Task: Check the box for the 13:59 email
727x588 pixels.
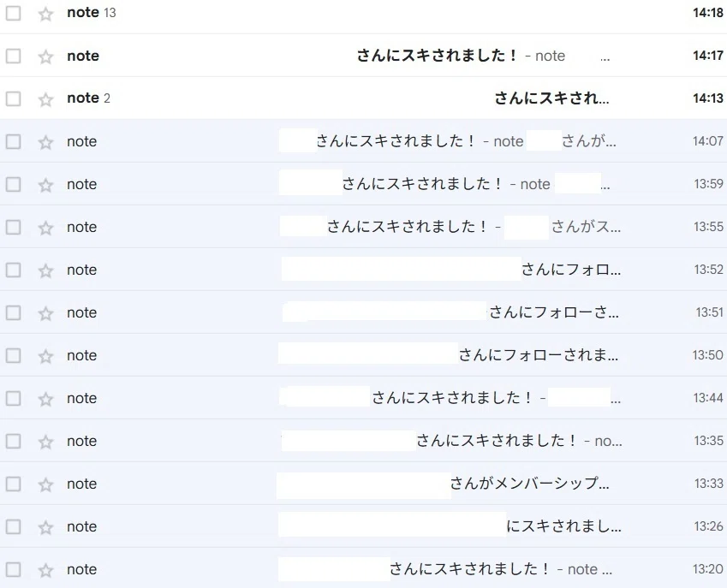Action: click(x=13, y=184)
